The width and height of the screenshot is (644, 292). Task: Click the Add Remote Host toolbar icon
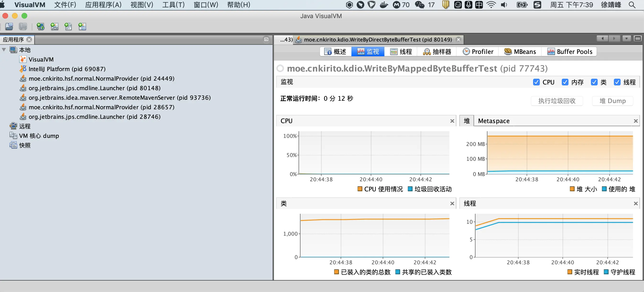click(x=40, y=26)
